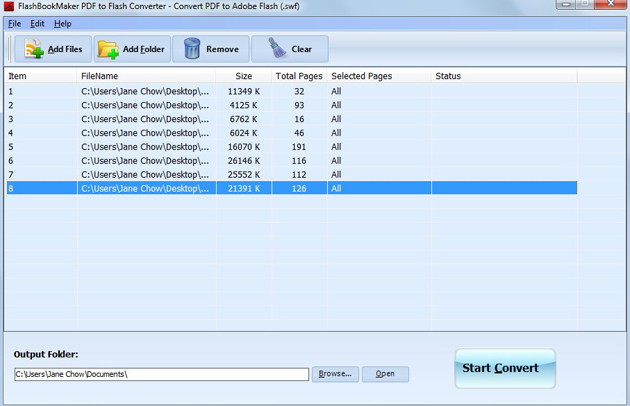Click total pages value 126
Screen dimensions: 630x406
[299, 188]
